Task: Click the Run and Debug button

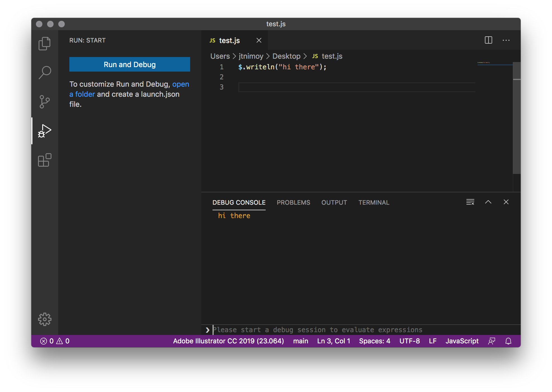Action: click(x=130, y=64)
